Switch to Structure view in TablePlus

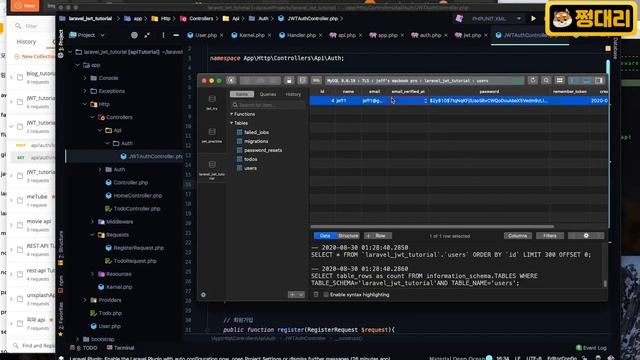[348, 236]
